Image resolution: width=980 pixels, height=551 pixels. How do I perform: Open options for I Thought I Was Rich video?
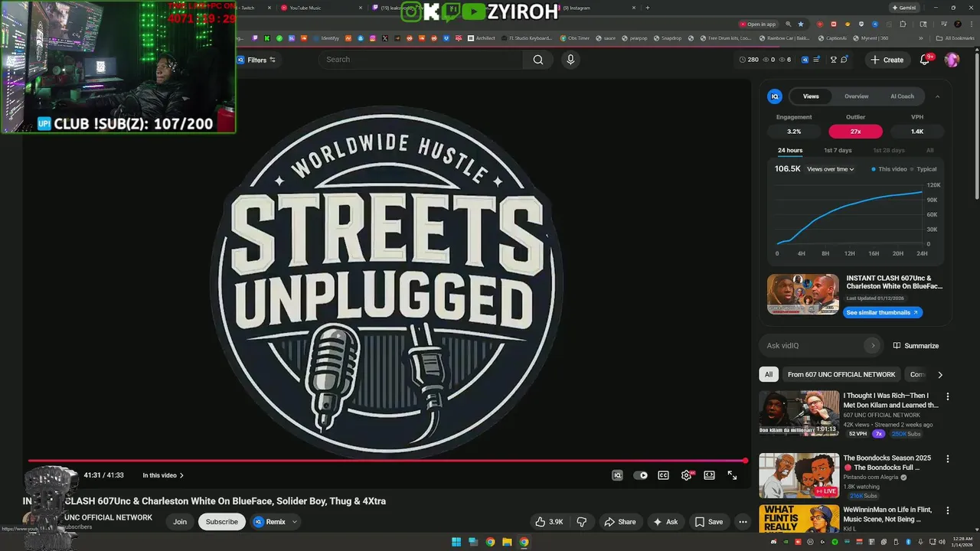tap(948, 396)
